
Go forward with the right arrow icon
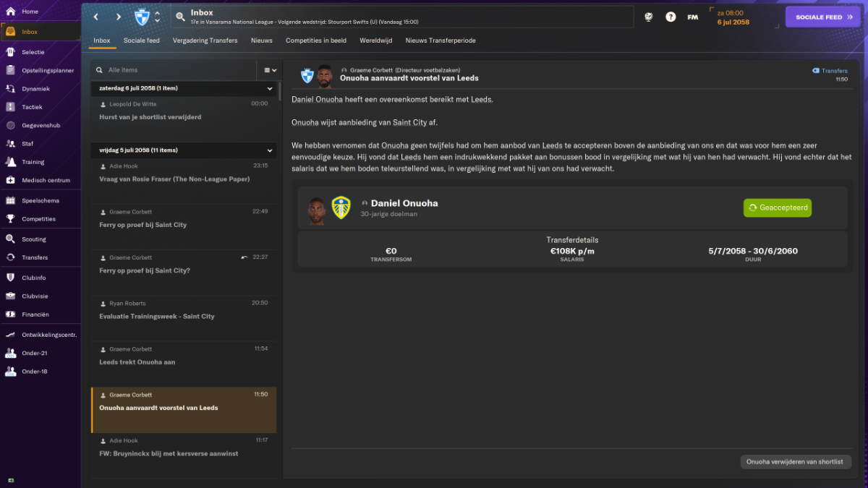(x=119, y=17)
